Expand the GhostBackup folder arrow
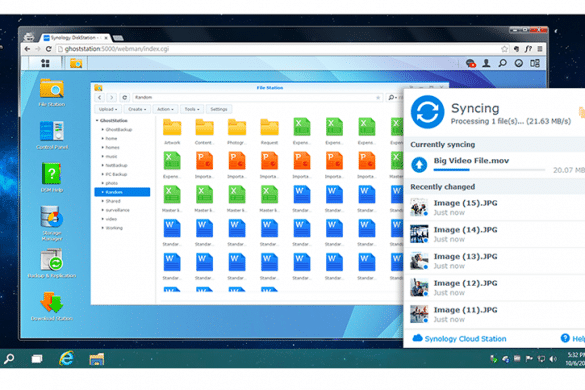585x390 pixels. (103, 130)
